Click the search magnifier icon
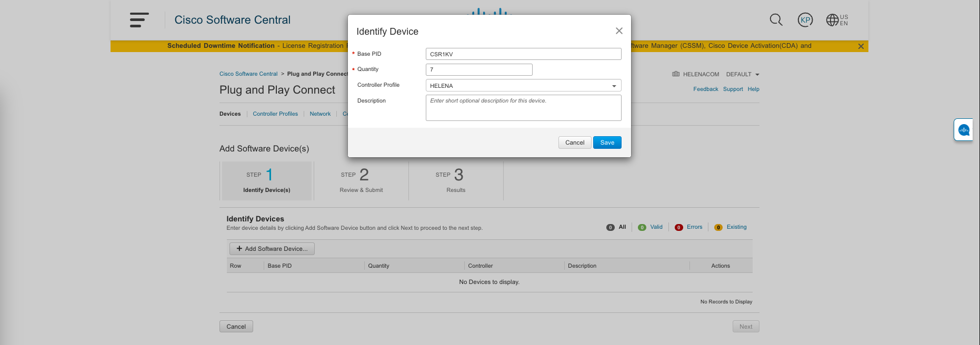Screen dimensions: 980x345 (x=776, y=20)
